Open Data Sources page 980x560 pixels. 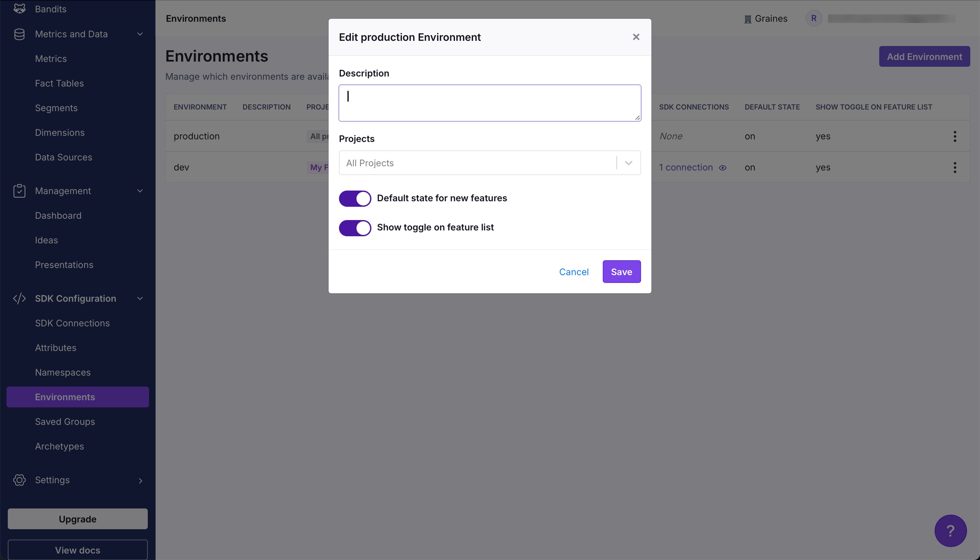click(x=64, y=157)
